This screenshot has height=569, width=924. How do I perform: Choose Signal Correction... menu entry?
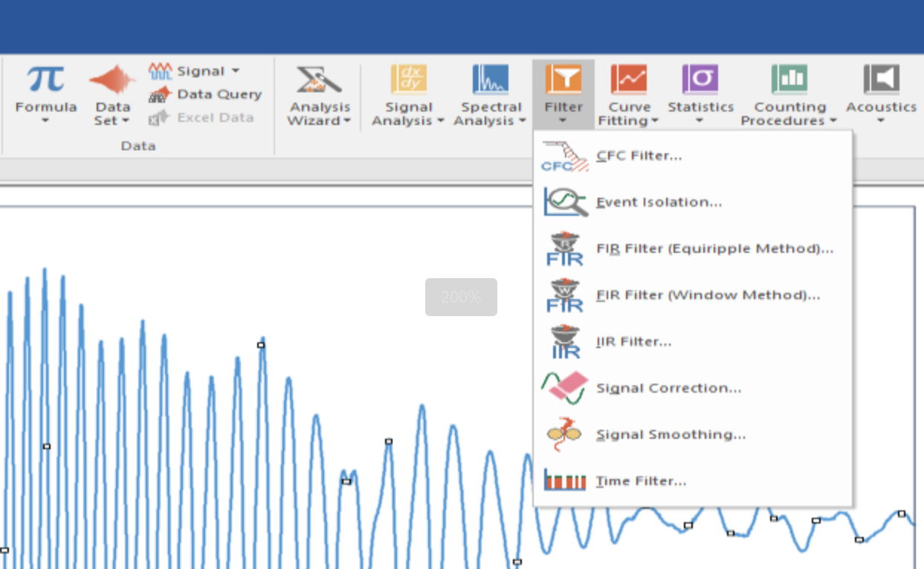[x=693, y=388]
